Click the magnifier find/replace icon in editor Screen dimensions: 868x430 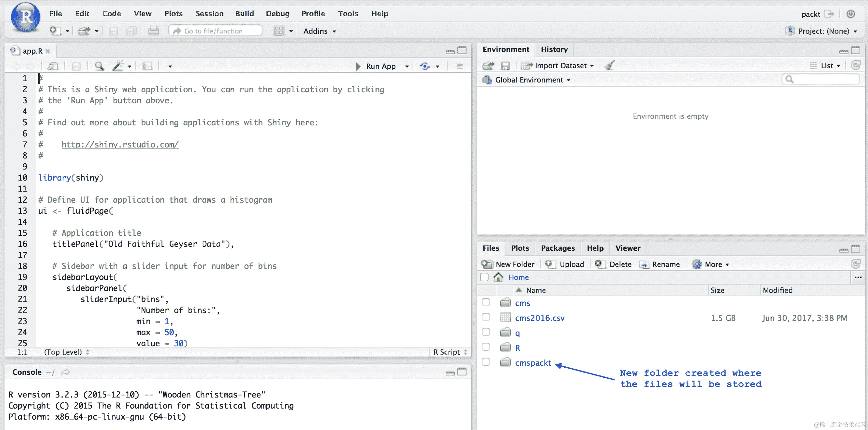[99, 66]
